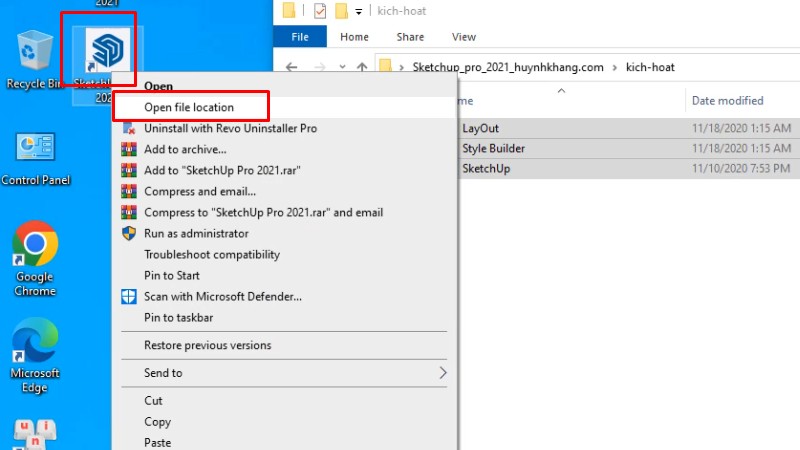Screen dimensions: 800x450
Task: Open the Customize Quick Access Toolbar dropdown
Action: tap(358, 12)
